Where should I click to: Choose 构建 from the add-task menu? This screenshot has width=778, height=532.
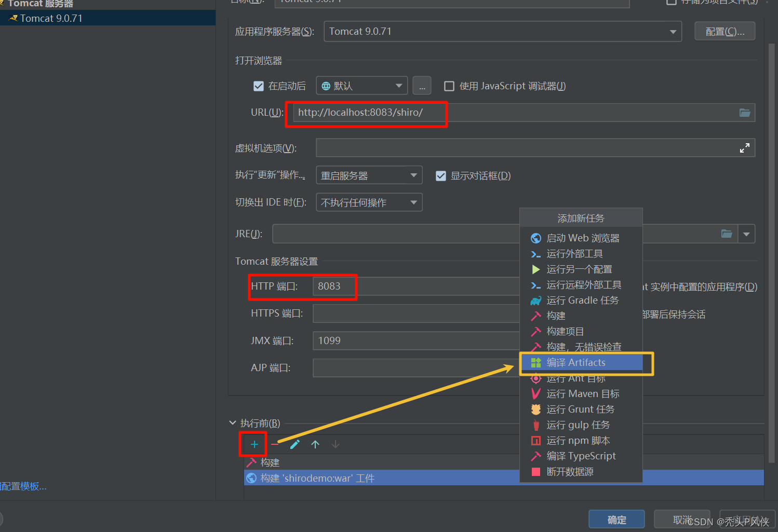click(581, 316)
